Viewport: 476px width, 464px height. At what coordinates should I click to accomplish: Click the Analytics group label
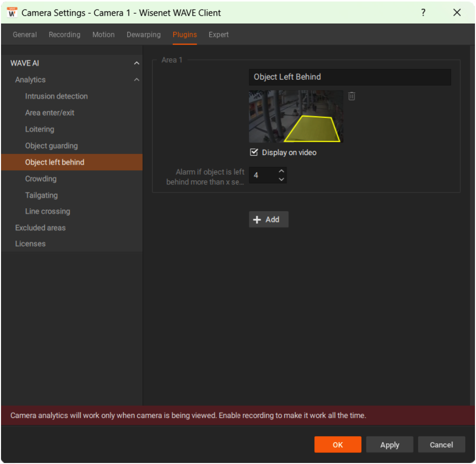coord(30,80)
